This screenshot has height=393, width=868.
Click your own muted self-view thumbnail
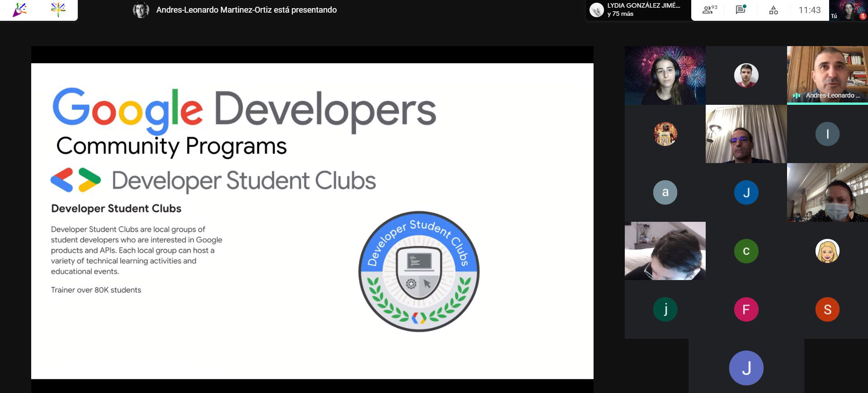(849, 10)
